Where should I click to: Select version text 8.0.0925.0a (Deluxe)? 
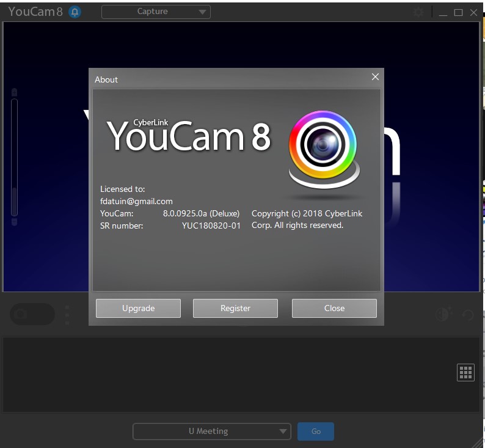pyautogui.click(x=202, y=213)
